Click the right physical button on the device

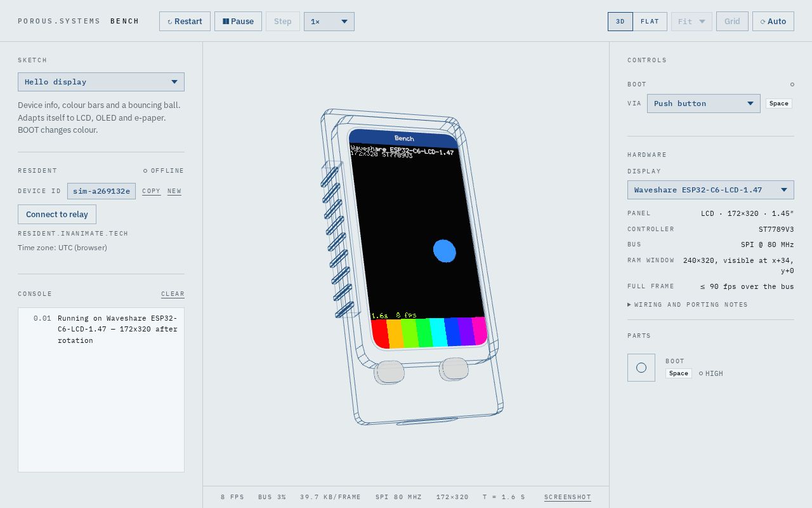[x=454, y=369]
